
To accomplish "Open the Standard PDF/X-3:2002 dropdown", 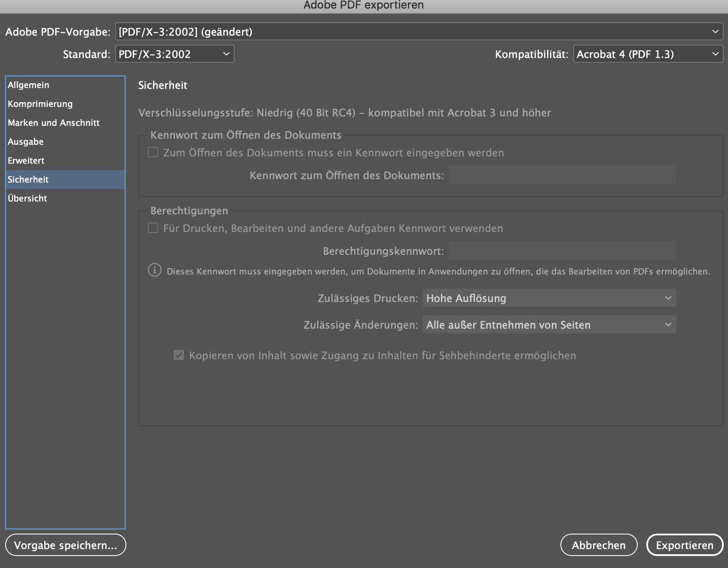I will point(175,54).
